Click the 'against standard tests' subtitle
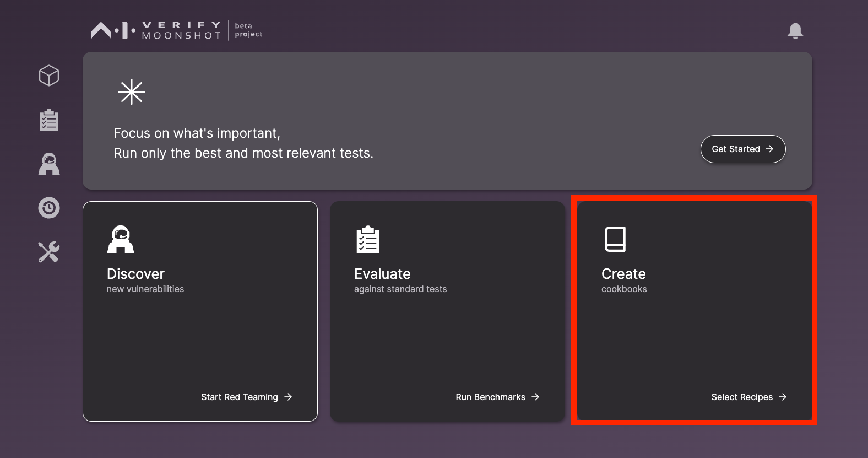Screen dimensions: 868x458 (x=400, y=289)
